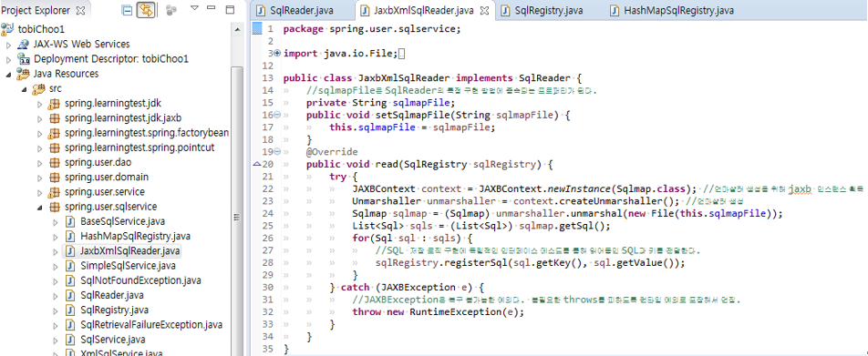The image size is (868, 356).
Task: Click the spring.user.dao package icon
Action: pos(55,162)
